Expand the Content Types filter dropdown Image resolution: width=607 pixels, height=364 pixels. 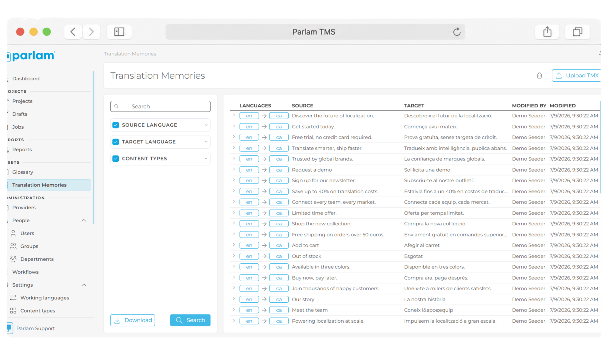pyautogui.click(x=206, y=158)
